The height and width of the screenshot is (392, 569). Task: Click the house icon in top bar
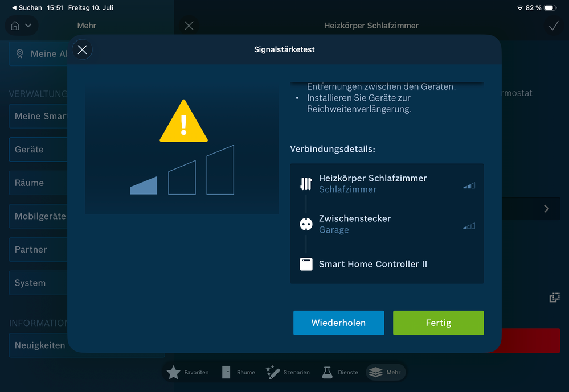point(15,26)
